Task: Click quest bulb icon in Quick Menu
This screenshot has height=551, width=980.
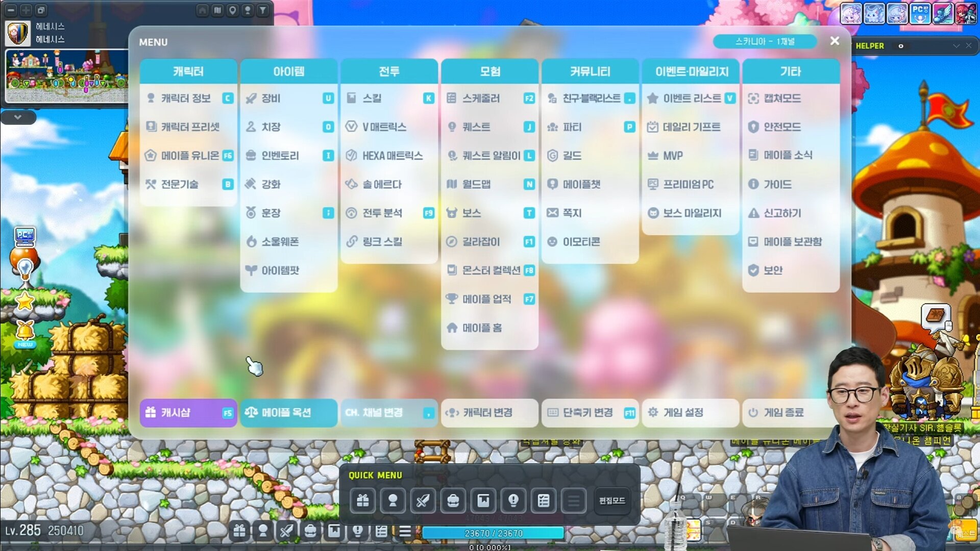Action: pyautogui.click(x=513, y=500)
